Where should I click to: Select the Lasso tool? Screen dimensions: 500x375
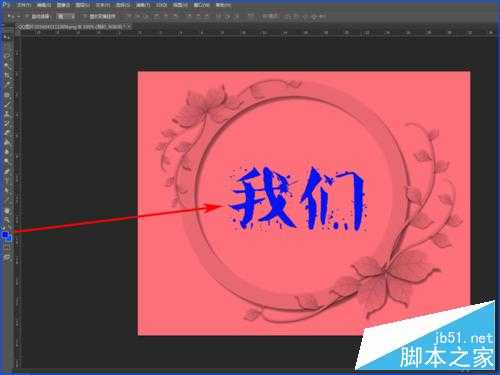pyautogui.click(x=7, y=55)
